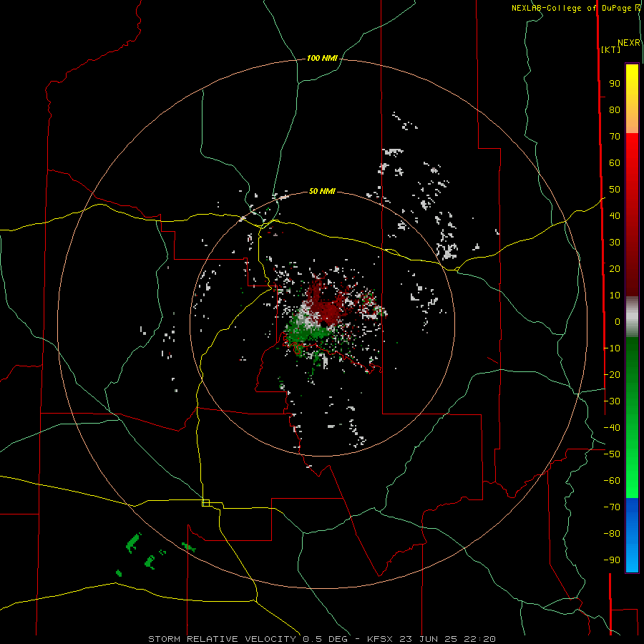Click the -40 value on the velocity scale
Image resolution: width=644 pixels, height=644 pixels.
point(612,428)
